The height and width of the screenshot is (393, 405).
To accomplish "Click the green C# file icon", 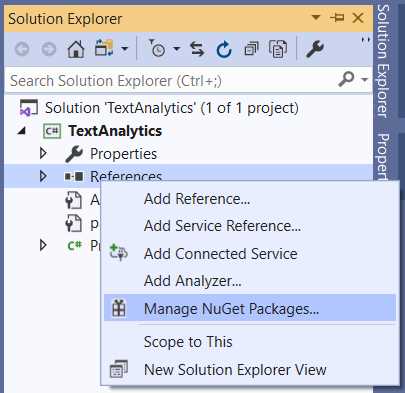I will click(74, 246).
